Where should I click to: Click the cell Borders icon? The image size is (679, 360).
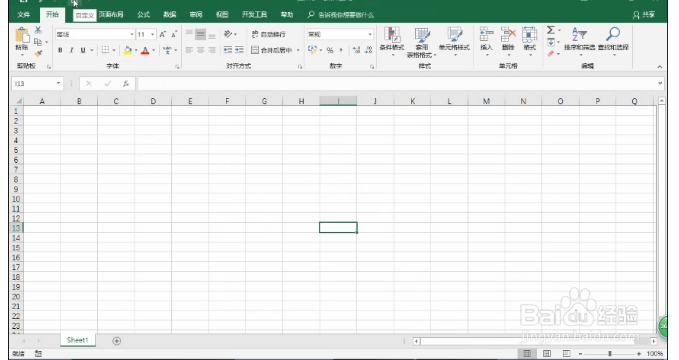[x=105, y=50]
